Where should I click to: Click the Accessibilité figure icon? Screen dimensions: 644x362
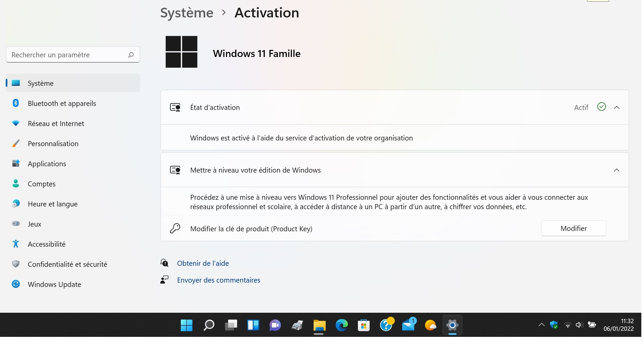click(16, 244)
